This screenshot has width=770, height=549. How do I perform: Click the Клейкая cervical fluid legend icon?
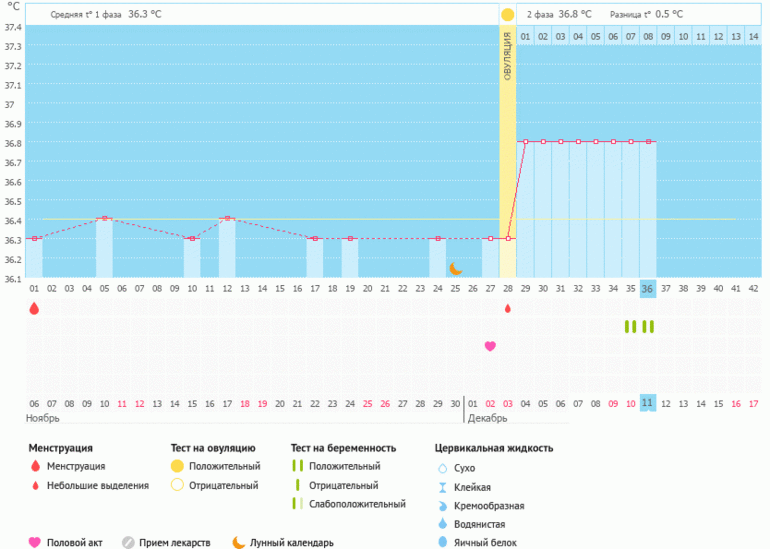coord(442,486)
